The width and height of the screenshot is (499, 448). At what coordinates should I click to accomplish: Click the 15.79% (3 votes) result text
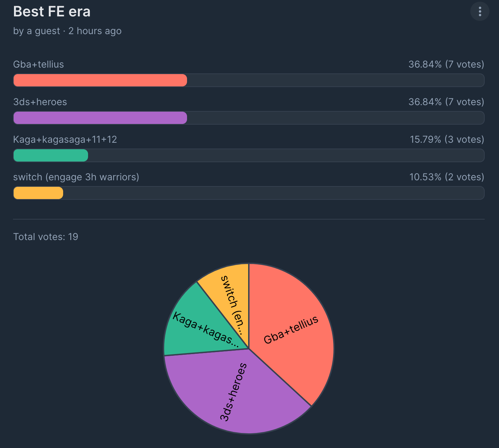point(447,139)
